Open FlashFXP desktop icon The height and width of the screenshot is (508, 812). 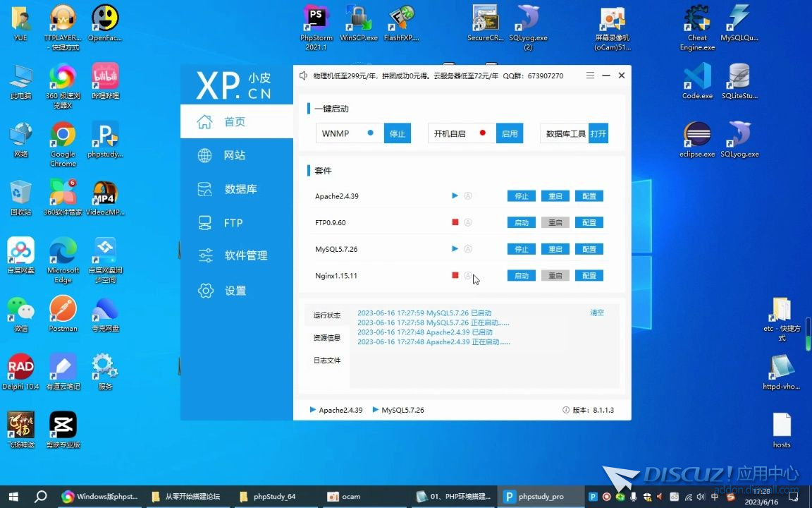pos(401,24)
